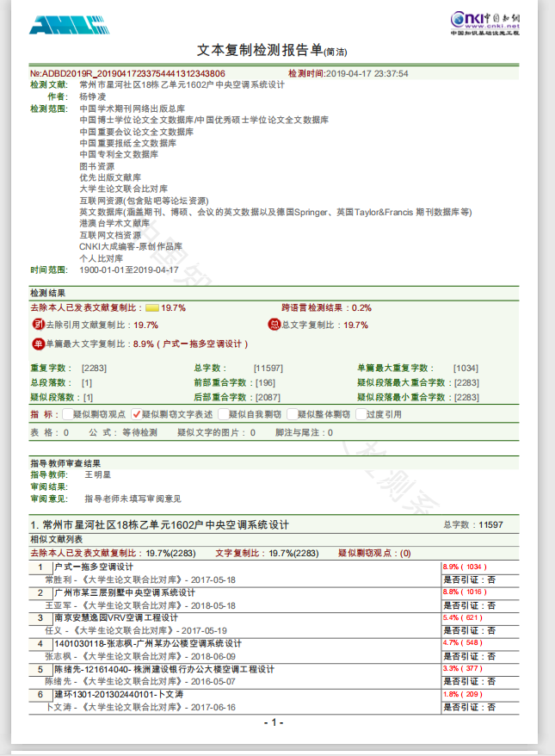Click the red 单 icon before 单篇最大文字复制比
Screen dimensions: 555x756
pos(39,344)
